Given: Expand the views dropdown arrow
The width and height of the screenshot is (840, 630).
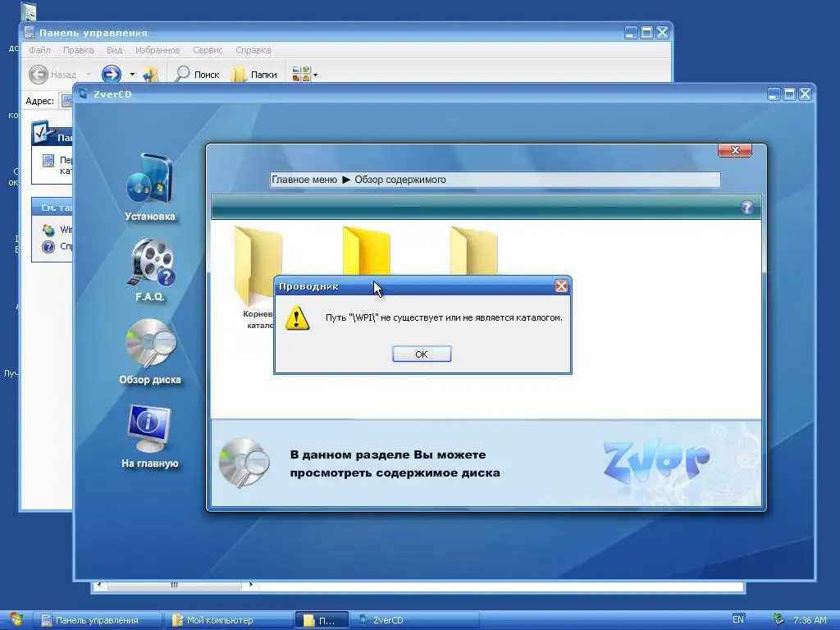Looking at the screenshot, I should coord(316,75).
